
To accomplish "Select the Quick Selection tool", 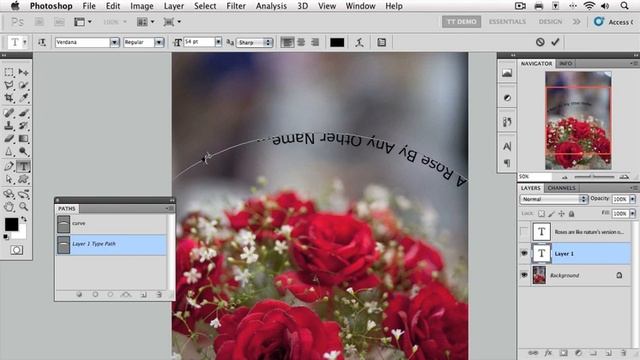I will coord(24,85).
